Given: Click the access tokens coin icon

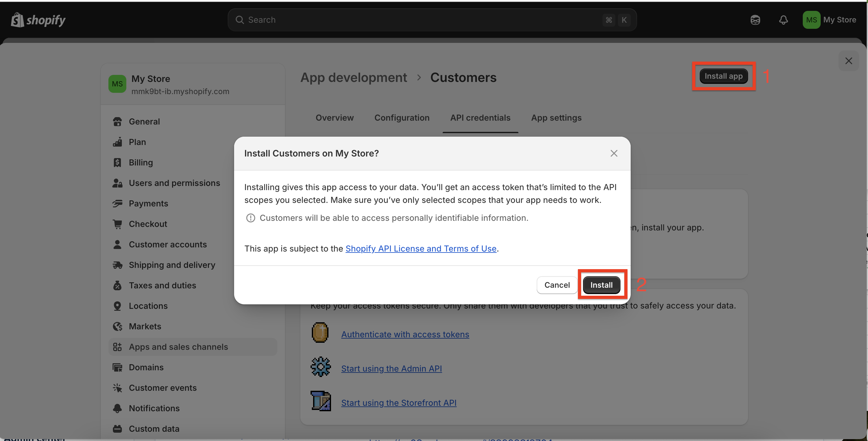Looking at the screenshot, I should click(x=320, y=333).
